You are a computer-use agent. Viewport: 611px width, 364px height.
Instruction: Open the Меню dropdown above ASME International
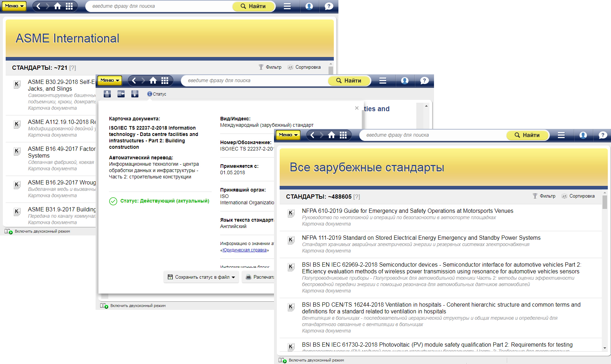(x=14, y=6)
